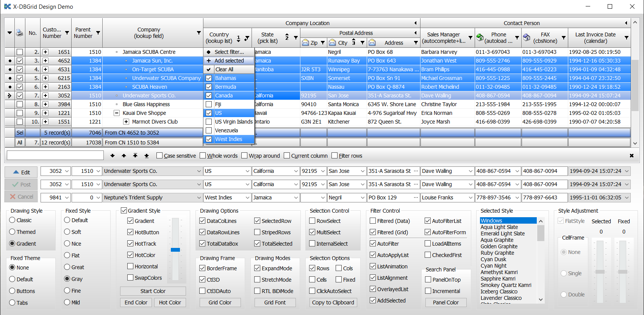
Task: Collapse the Contact Person column group arrow
Action: [x=626, y=23]
